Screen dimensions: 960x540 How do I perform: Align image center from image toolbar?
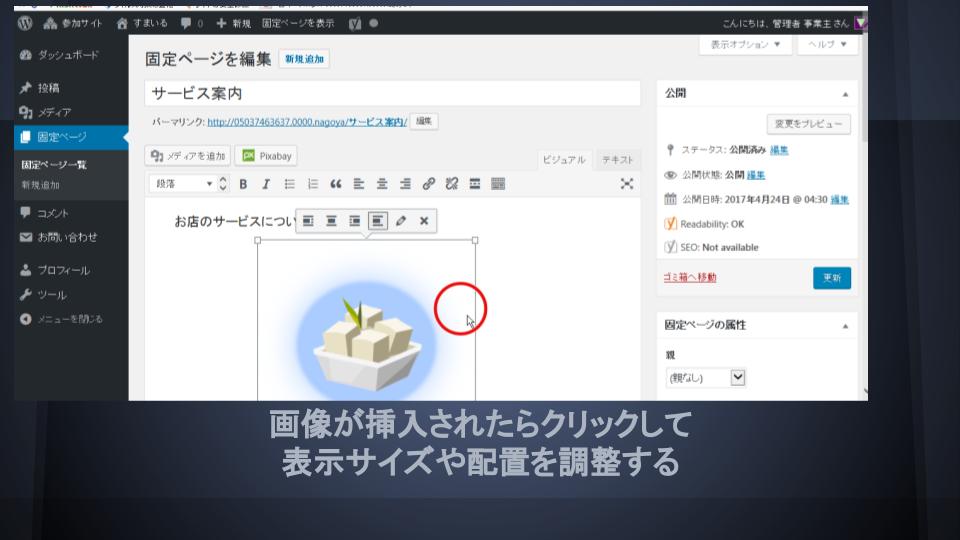(331, 221)
